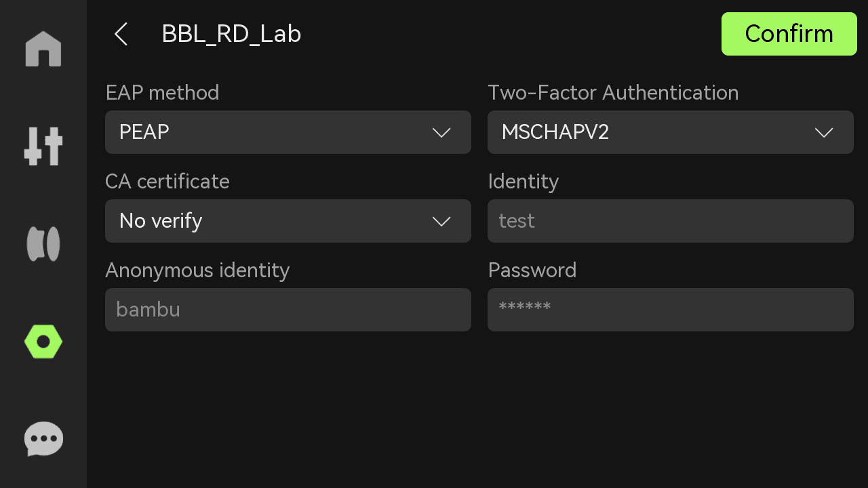Viewport: 868px width, 488px height.
Task: Open the MSCHAPV2 authentication dropdown
Action: tap(671, 132)
